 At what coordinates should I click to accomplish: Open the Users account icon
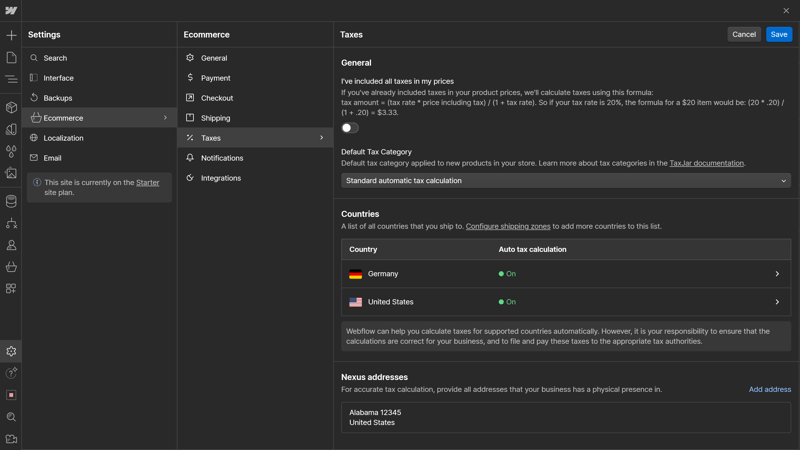pyautogui.click(x=11, y=245)
